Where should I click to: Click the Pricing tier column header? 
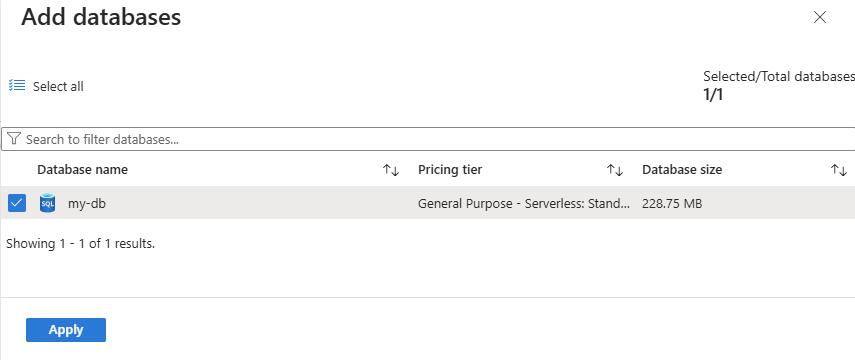click(450, 170)
